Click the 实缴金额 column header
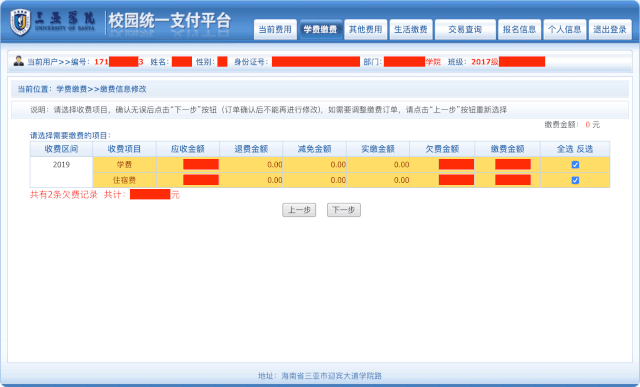This screenshot has width=640, height=387. tap(378, 149)
